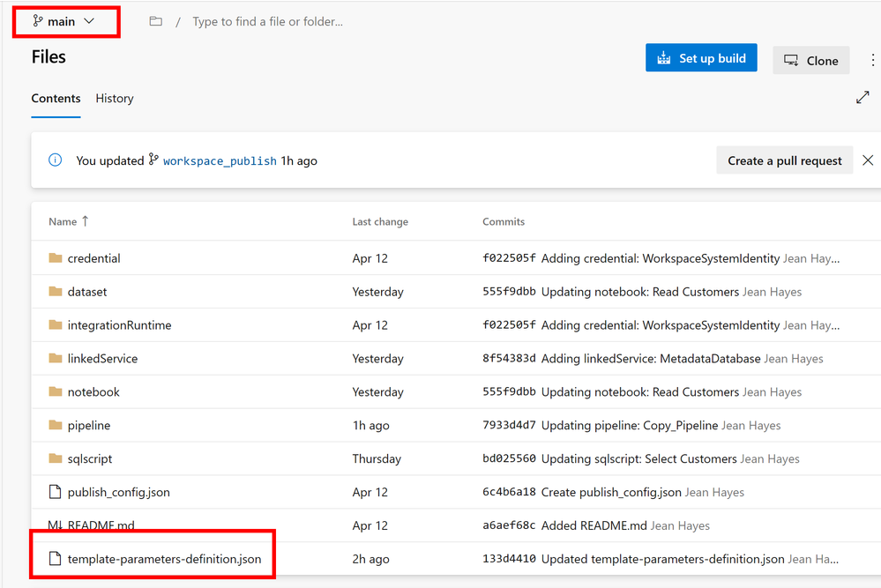Open the linkedService folder name
The width and height of the screenshot is (881, 588).
pos(102,358)
